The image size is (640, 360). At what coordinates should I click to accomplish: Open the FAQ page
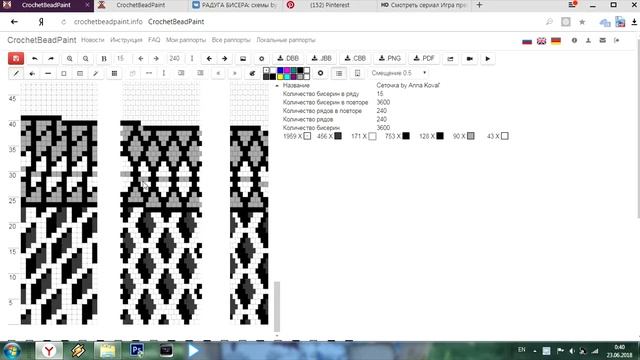(154, 40)
